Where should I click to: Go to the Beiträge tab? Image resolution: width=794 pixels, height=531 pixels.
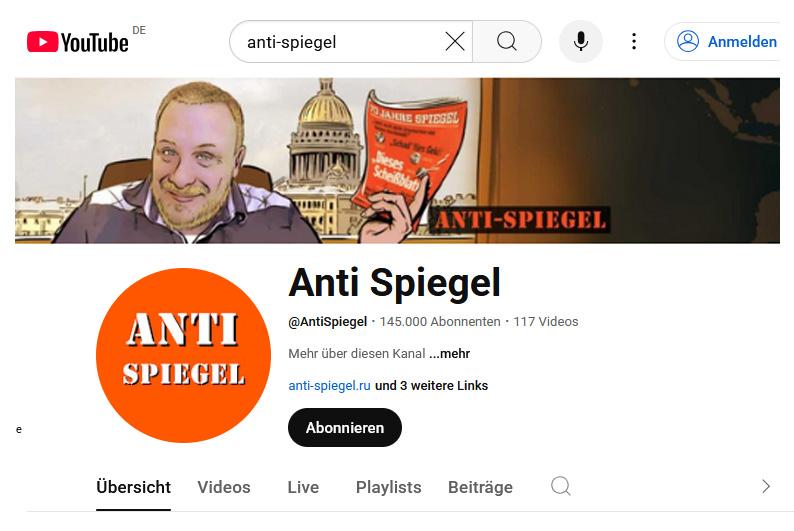pos(480,487)
